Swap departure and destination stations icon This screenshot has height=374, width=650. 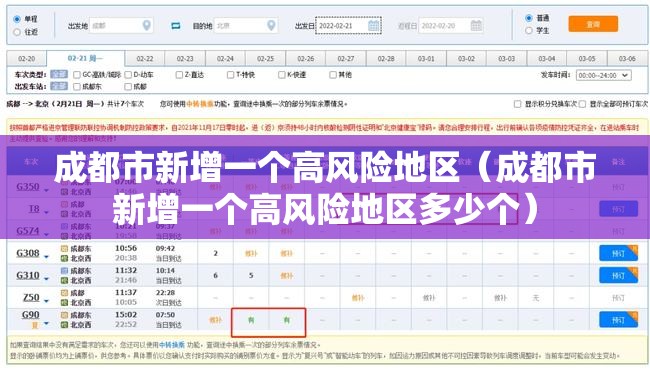(x=176, y=26)
